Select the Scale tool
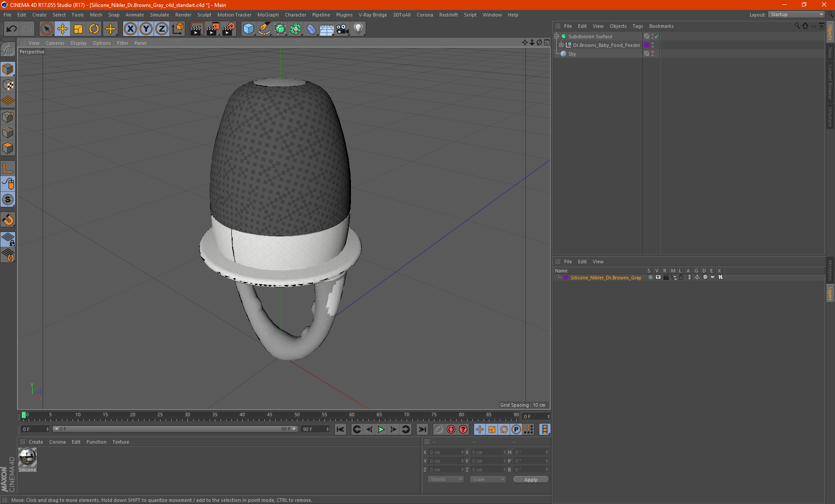 click(78, 29)
